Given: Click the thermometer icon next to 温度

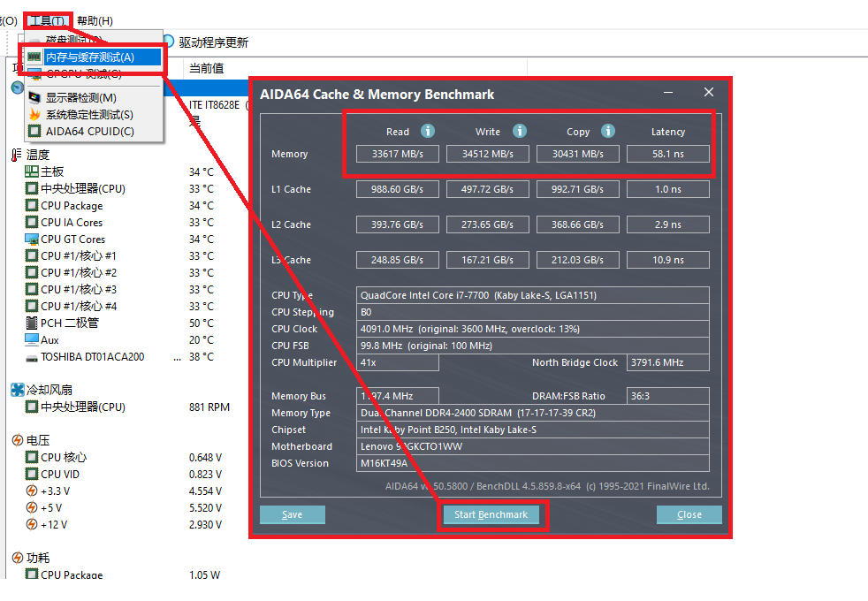Looking at the screenshot, I should [17, 156].
